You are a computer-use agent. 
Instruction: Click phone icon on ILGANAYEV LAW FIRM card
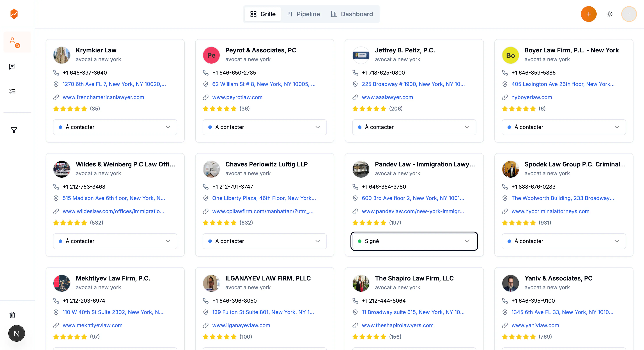pyautogui.click(x=205, y=301)
